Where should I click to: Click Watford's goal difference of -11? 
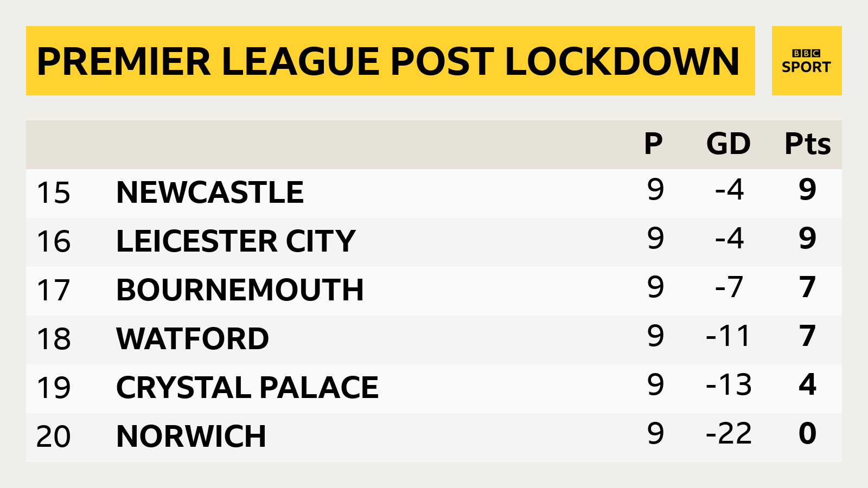point(728,336)
